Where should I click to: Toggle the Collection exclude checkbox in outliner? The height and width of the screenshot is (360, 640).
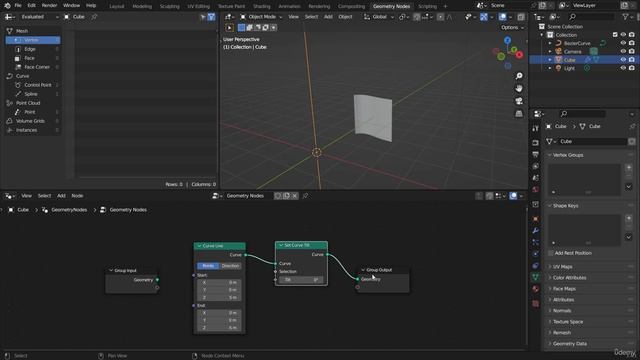[615, 35]
